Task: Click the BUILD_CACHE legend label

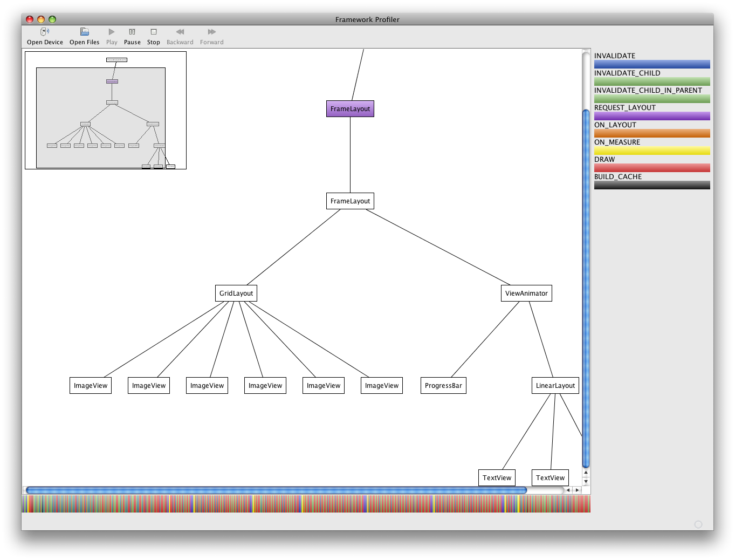Action: pos(618,176)
